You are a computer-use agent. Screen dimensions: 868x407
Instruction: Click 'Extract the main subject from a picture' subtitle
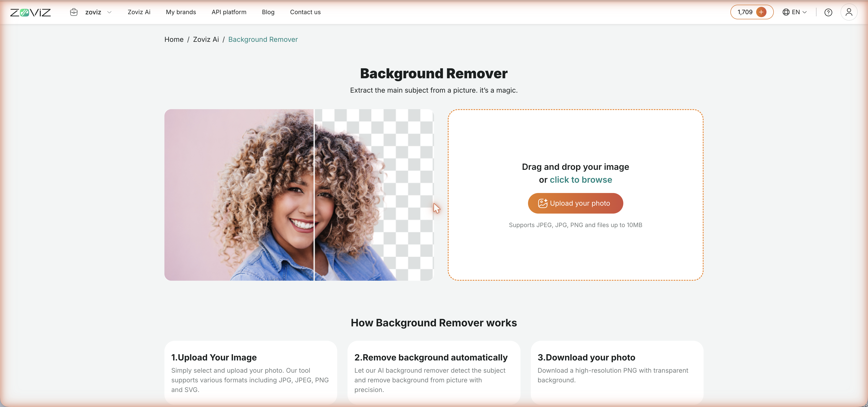tap(434, 90)
